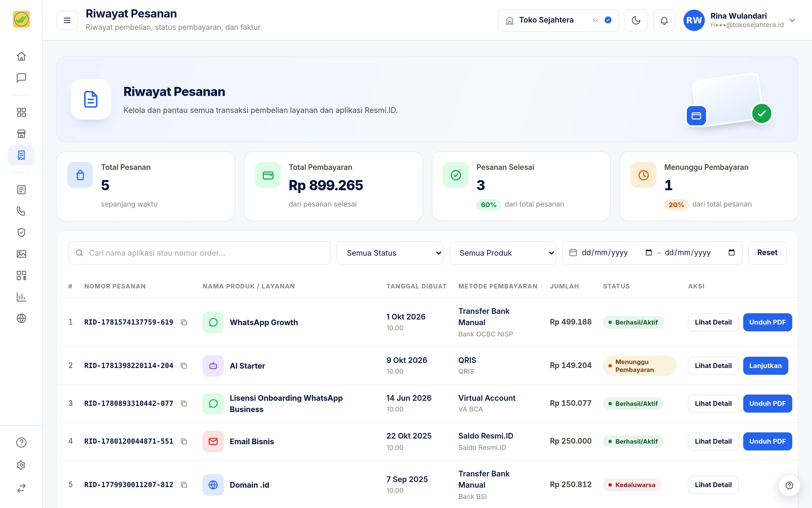Copy order number RID-1781574137759-619

click(184, 322)
